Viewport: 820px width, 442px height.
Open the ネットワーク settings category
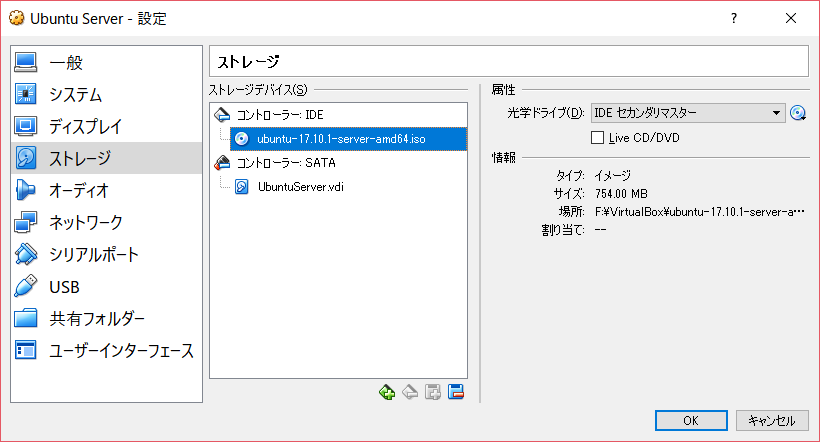click(x=106, y=222)
